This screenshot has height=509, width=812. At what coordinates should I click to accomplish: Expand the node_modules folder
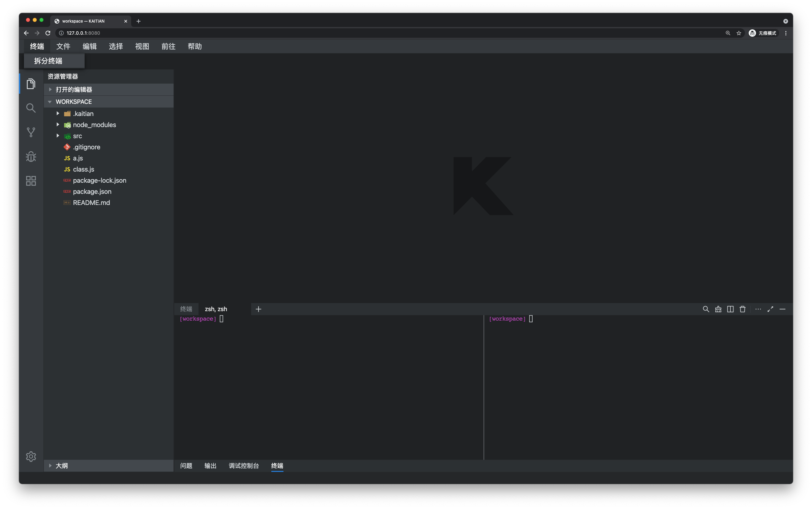58,125
